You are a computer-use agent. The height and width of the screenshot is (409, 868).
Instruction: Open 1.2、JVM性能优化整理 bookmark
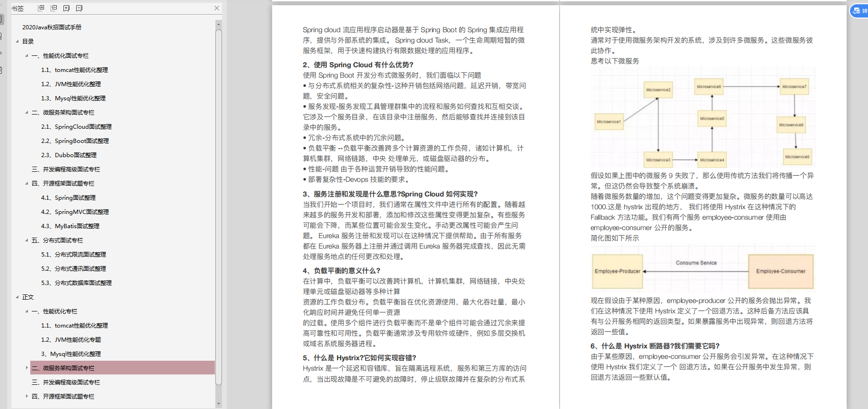click(x=71, y=84)
